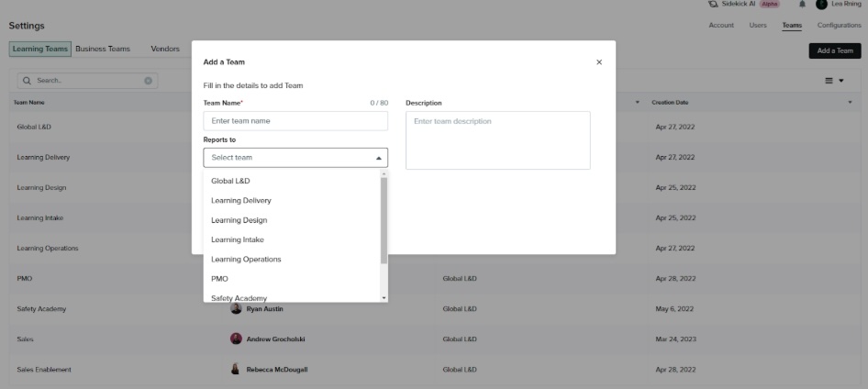The width and height of the screenshot is (868, 389).
Task: Close the Add a Team dialog
Action: click(599, 62)
